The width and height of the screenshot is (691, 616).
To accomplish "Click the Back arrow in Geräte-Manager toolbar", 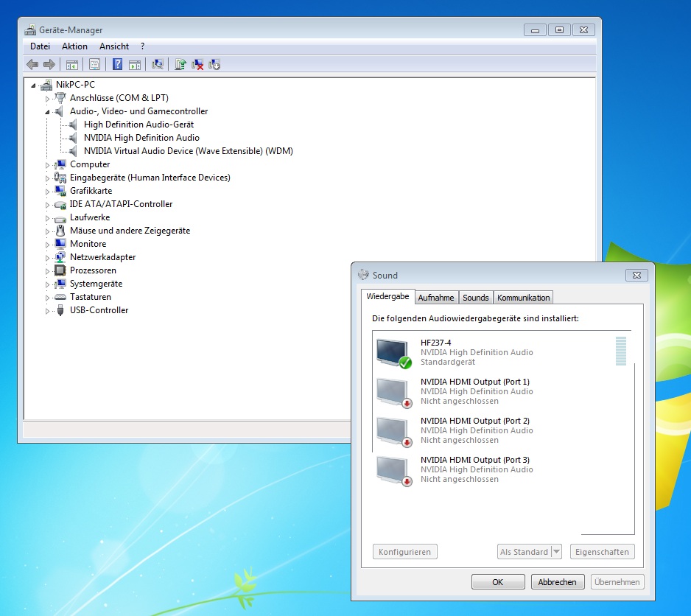I will [x=32, y=64].
